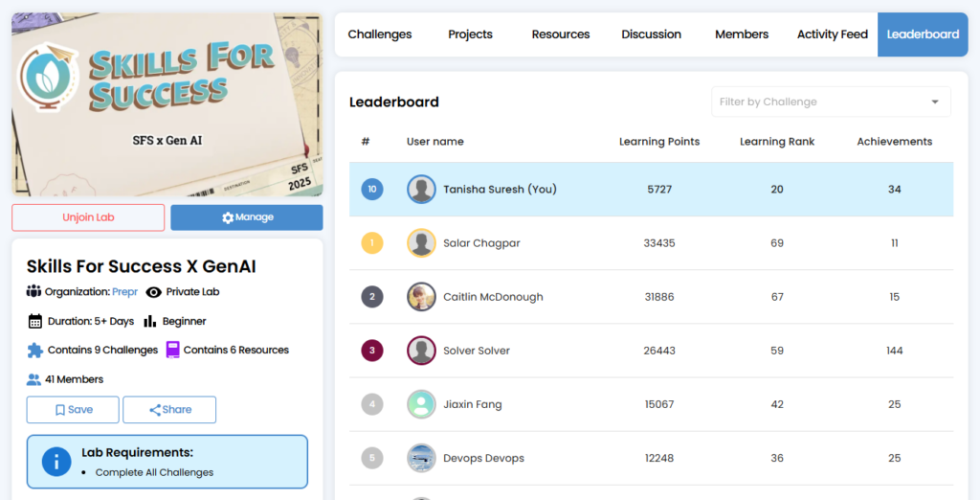The image size is (980, 500).
Task: Click the share icon in Share button
Action: (155, 410)
